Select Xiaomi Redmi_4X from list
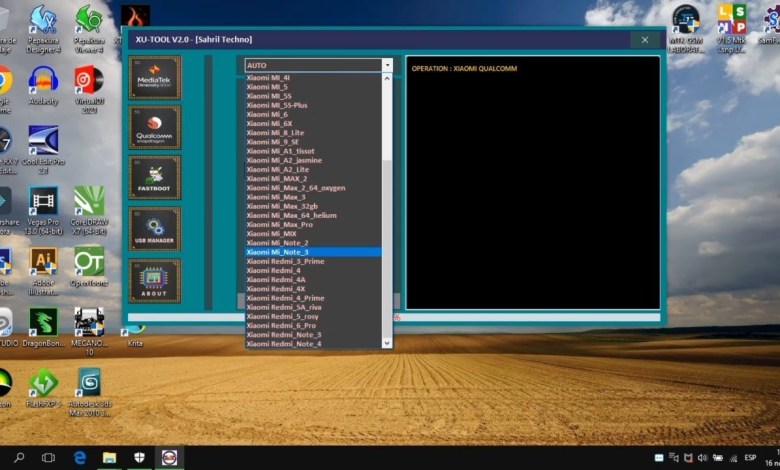The height and width of the screenshot is (470, 780). [313, 288]
